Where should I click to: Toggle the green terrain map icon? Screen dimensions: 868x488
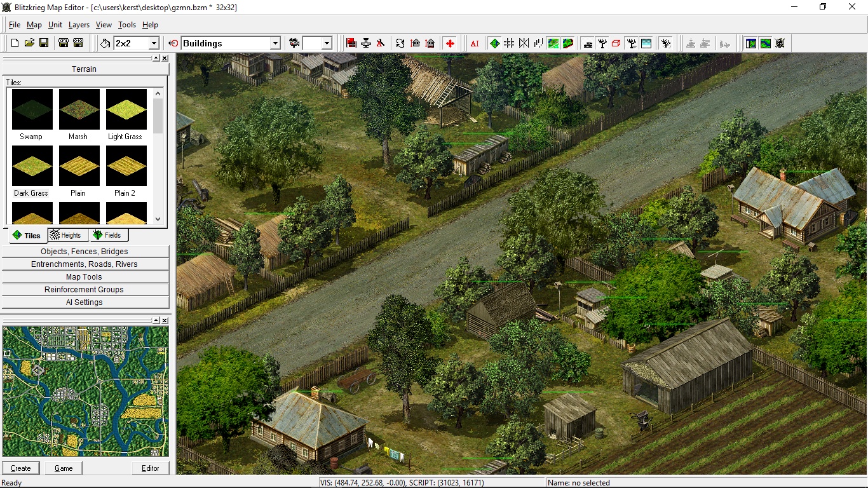(553, 43)
